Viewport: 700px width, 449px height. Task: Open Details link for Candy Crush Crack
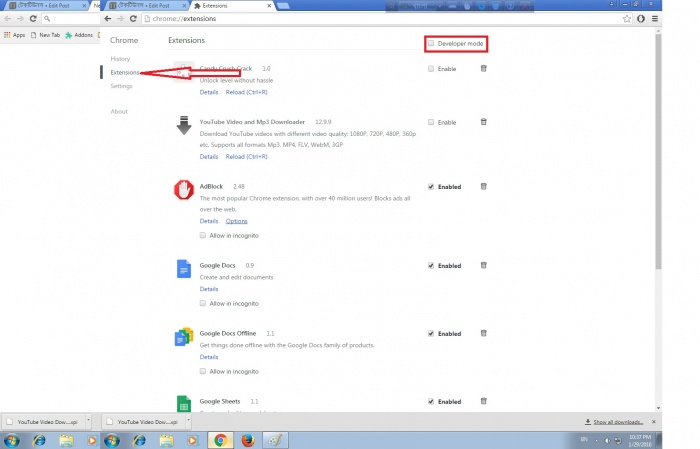coord(209,92)
